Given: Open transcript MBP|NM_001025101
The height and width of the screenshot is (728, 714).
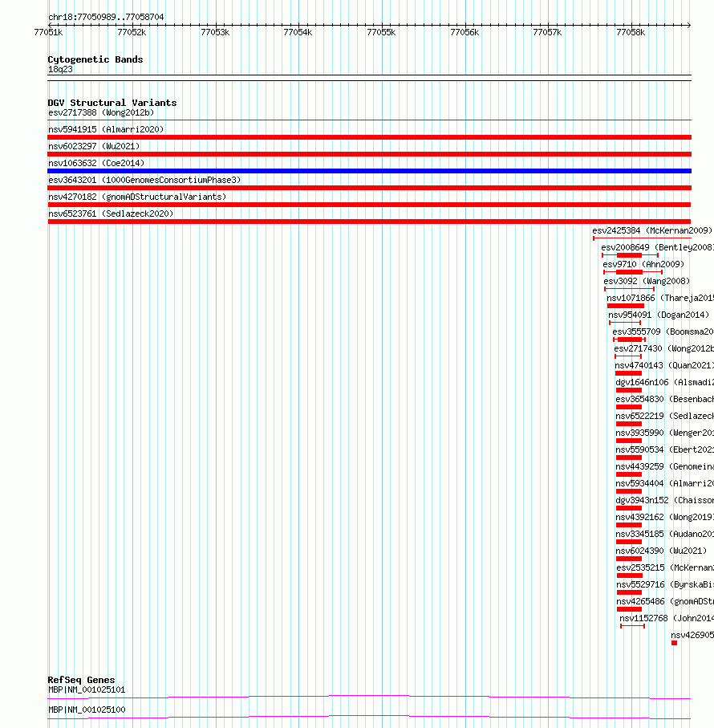Looking at the screenshot, I should (x=87, y=690).
